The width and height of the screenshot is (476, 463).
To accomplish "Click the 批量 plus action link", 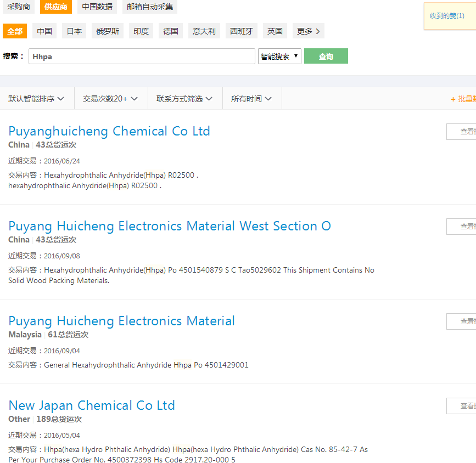I will point(463,99).
